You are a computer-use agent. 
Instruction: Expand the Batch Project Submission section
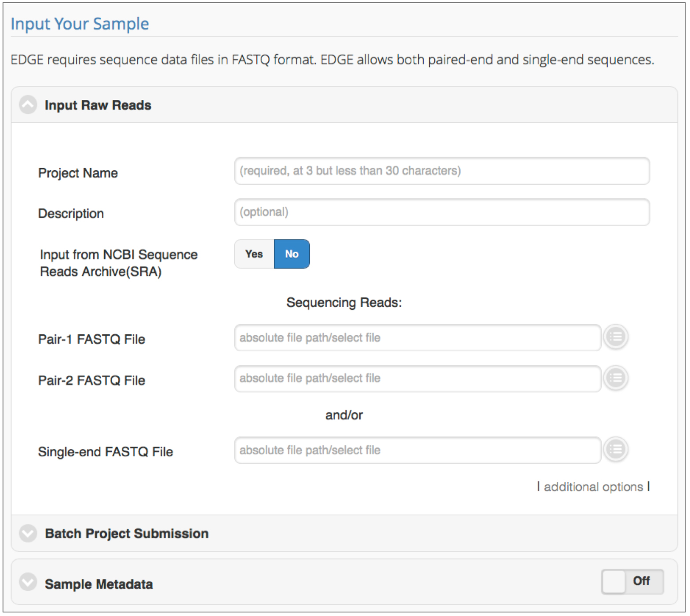[x=28, y=533]
